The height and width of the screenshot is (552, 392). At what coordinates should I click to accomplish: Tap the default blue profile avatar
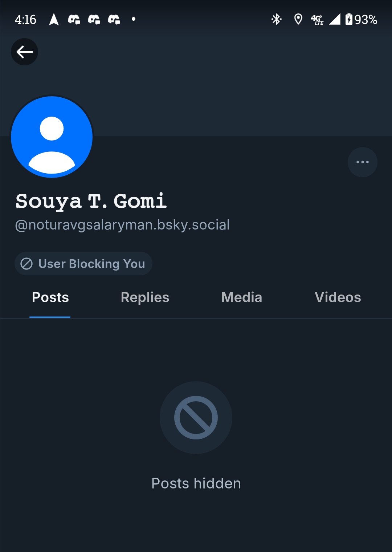(52, 137)
